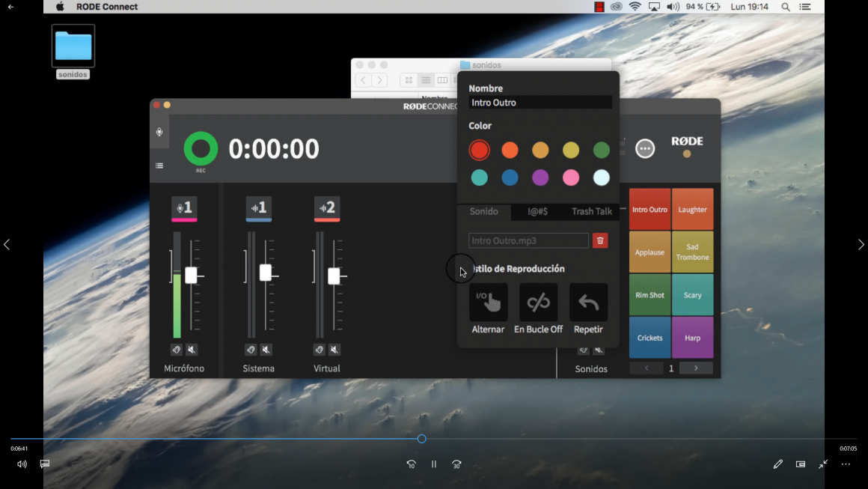The width and height of the screenshot is (868, 489).
Task: Delete Intro Outro.mp3 with red trash icon
Action: point(600,240)
